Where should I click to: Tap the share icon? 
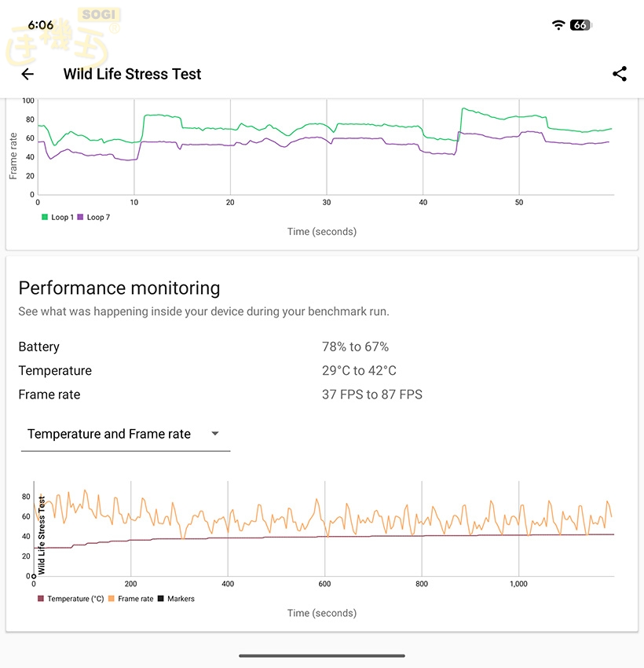tap(620, 74)
